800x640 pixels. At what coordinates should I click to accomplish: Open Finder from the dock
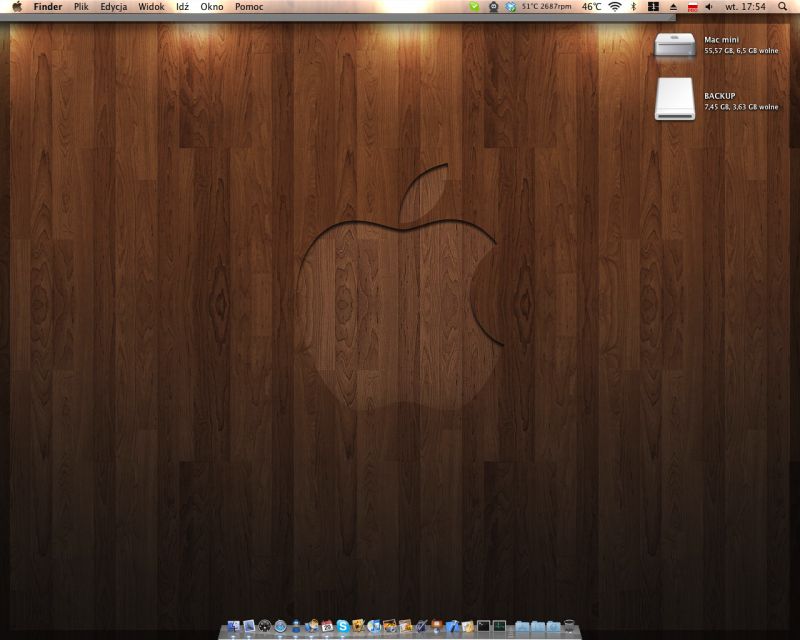coord(234,626)
